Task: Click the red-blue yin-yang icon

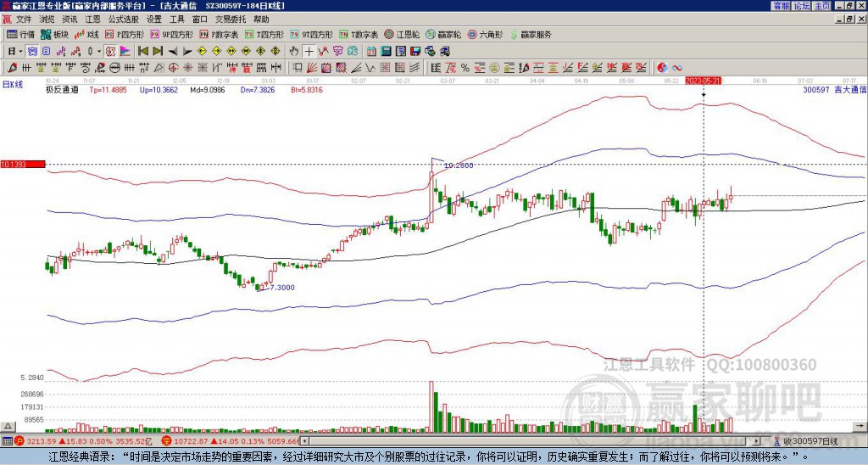Action: pos(662,68)
